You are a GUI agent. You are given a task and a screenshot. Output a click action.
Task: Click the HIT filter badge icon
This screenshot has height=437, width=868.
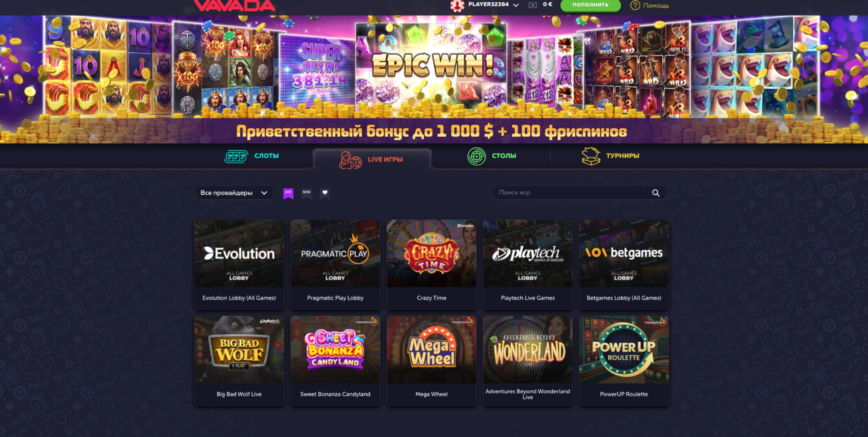point(288,193)
